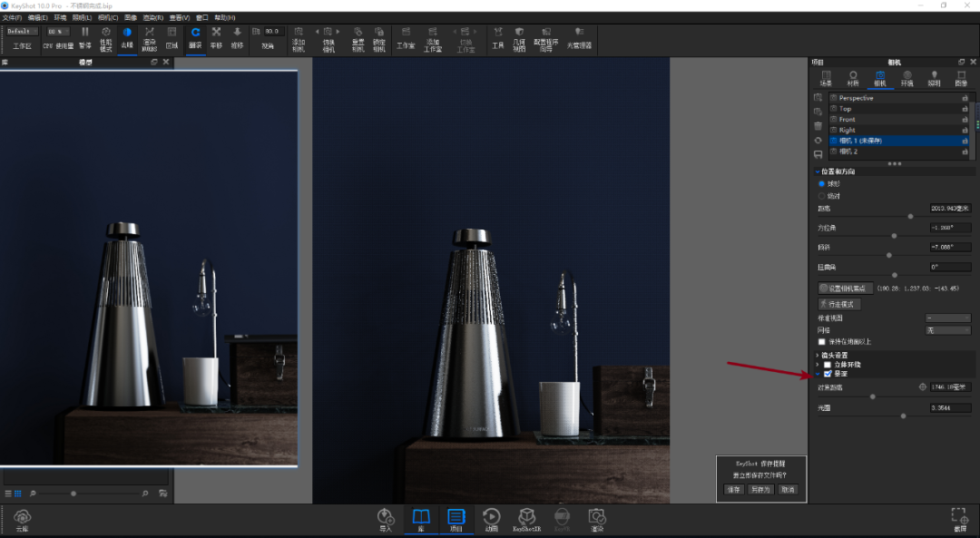
Task: Switch to the Environment tab in project panel
Action: 906,78
